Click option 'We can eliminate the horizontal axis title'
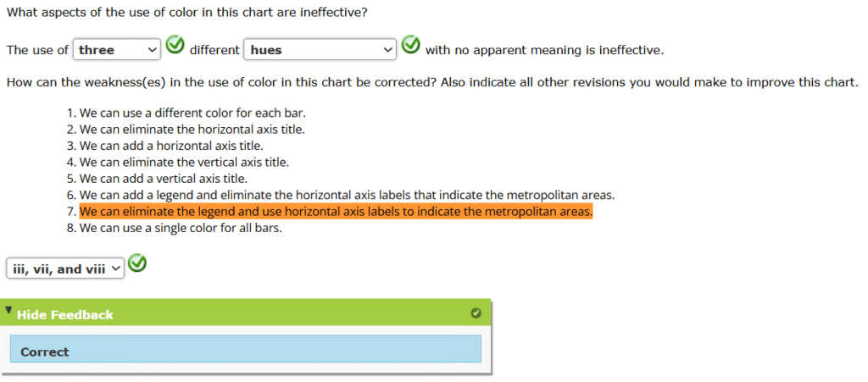 click(x=192, y=129)
